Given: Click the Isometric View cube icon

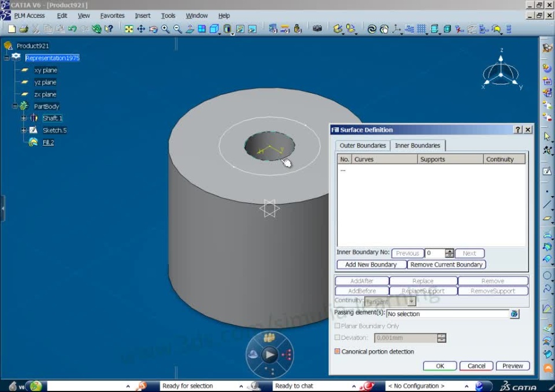Looking at the screenshot, I should click(x=214, y=29).
